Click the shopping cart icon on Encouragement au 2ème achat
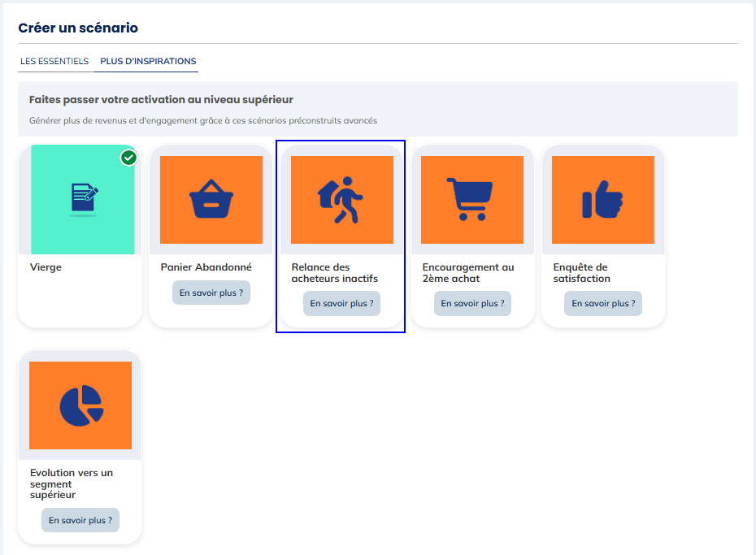 coord(472,199)
